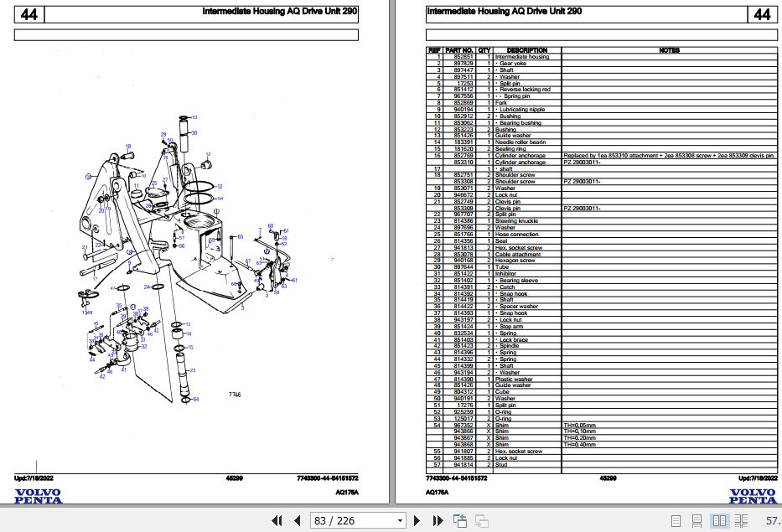The width and height of the screenshot is (782, 532).
Task: Select the 'Guide washer' description for part 851426, ref 13
Action: click(513, 136)
